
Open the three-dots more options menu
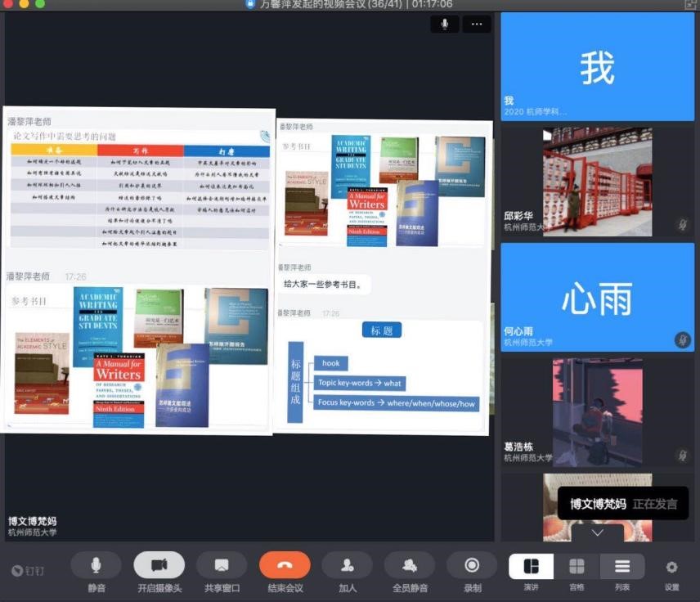(x=477, y=25)
